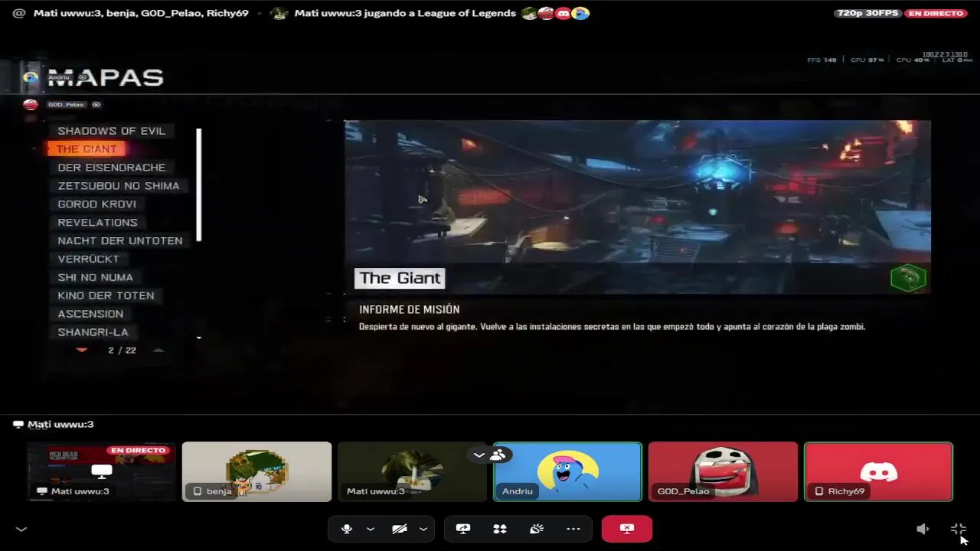This screenshot has width=980, height=551.
Task: Select the Richy69 participant tile
Action: click(878, 471)
